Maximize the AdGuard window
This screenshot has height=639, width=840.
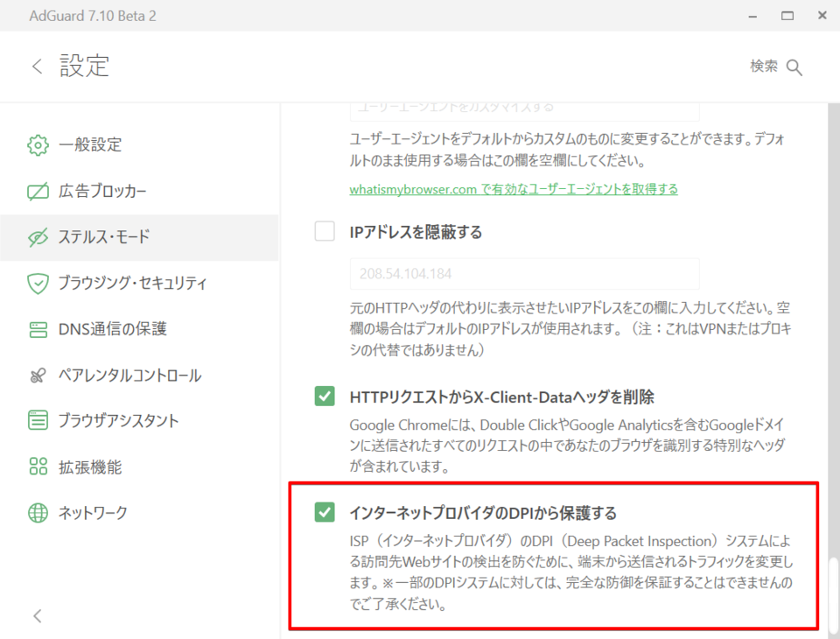(x=787, y=16)
